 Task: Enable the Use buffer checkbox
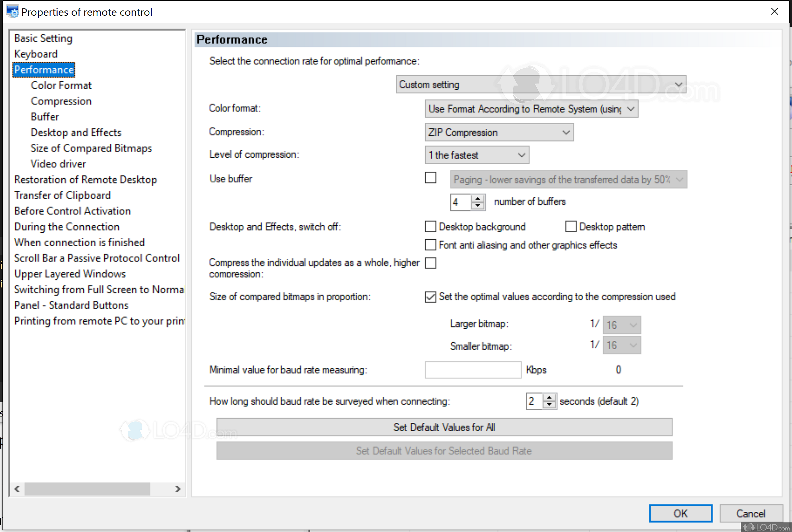coord(431,178)
